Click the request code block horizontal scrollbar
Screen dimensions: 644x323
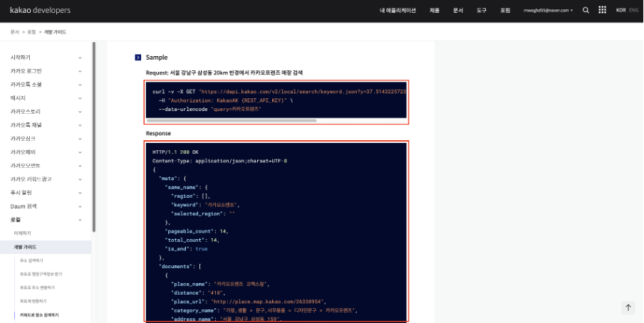(232, 121)
